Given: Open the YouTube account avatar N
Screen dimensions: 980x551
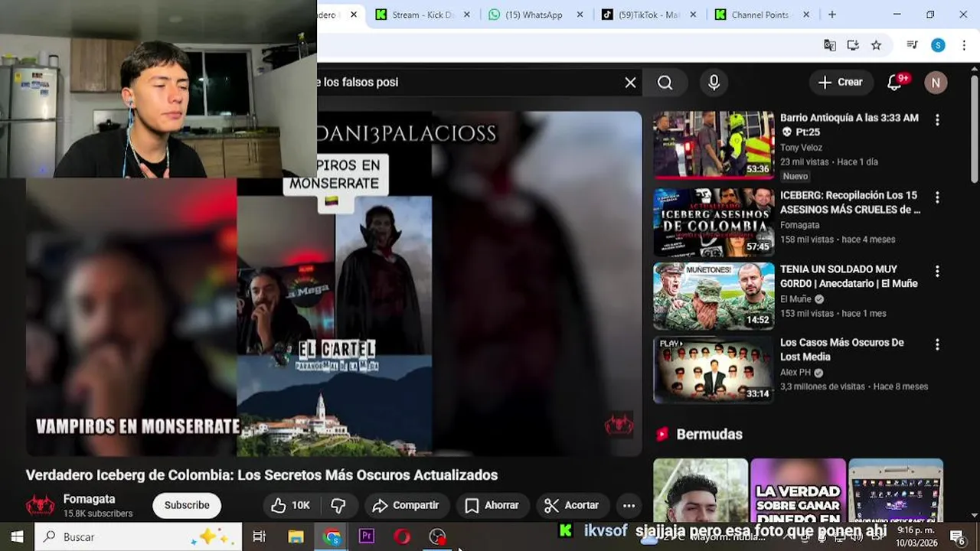Looking at the screenshot, I should tap(936, 83).
